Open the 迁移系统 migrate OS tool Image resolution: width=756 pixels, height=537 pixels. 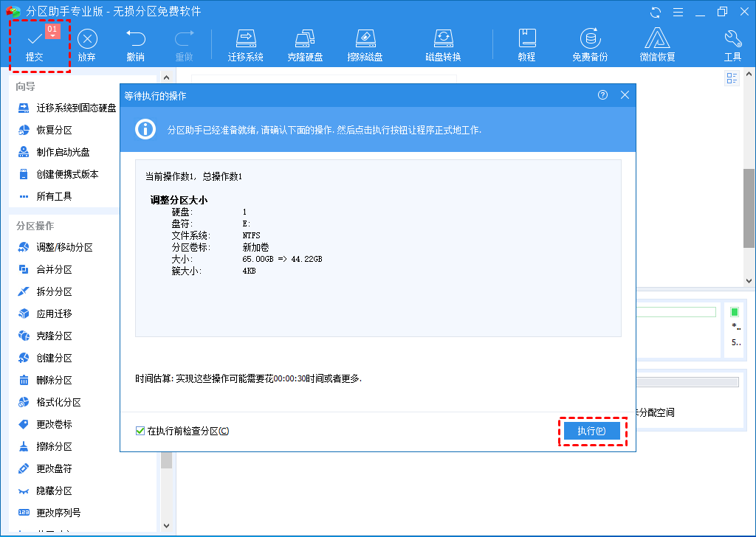[x=245, y=46]
